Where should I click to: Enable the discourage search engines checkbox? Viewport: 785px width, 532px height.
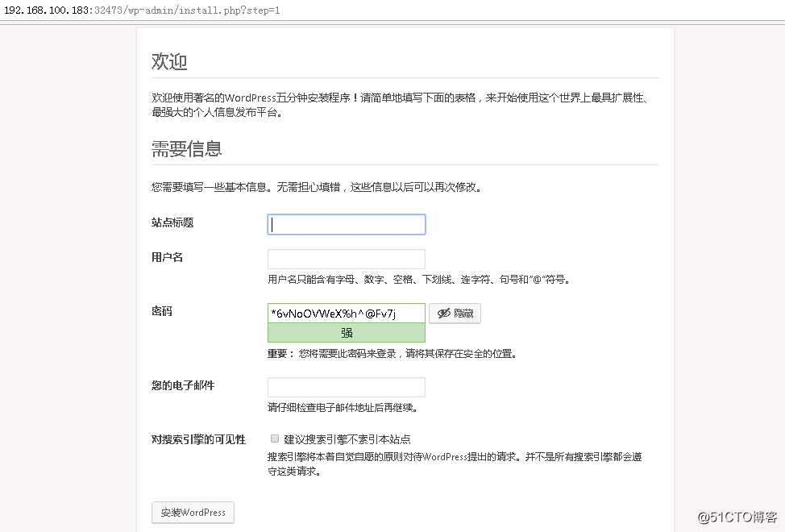(x=275, y=438)
